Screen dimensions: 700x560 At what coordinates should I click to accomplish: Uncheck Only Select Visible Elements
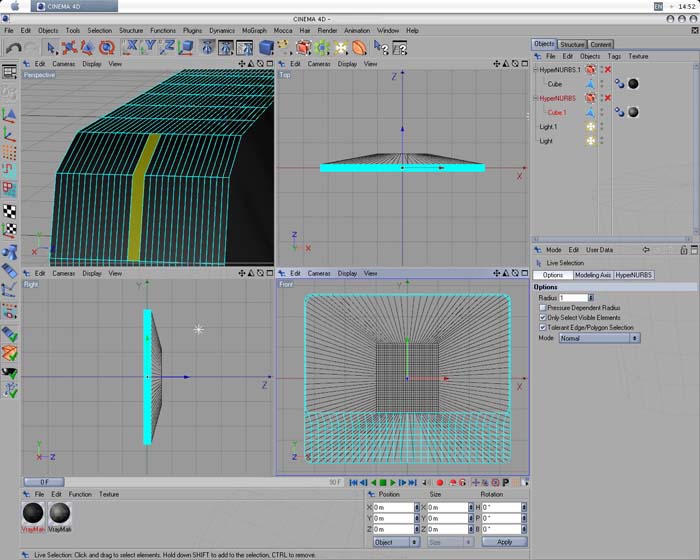[x=542, y=318]
